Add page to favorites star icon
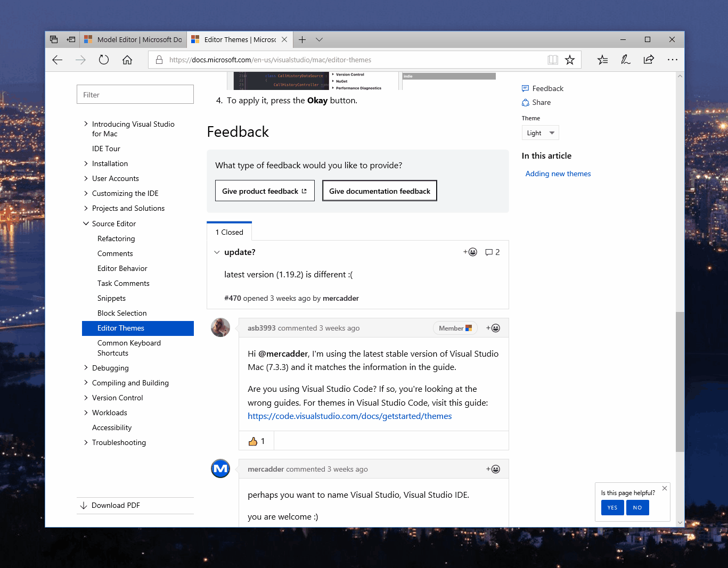The width and height of the screenshot is (728, 568). pos(570,60)
